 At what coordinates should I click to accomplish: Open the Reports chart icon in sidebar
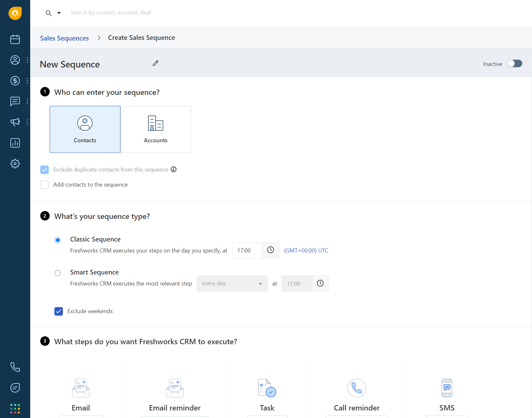pyautogui.click(x=15, y=143)
